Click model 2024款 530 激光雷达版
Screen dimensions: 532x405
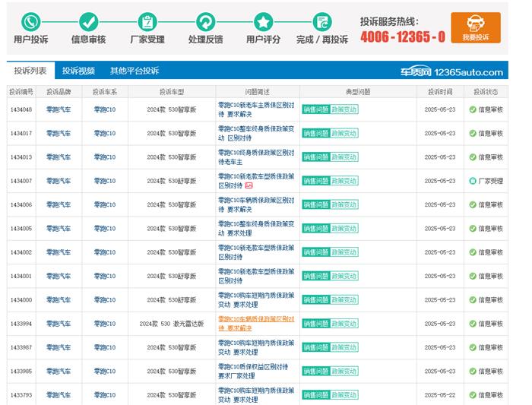172,324
